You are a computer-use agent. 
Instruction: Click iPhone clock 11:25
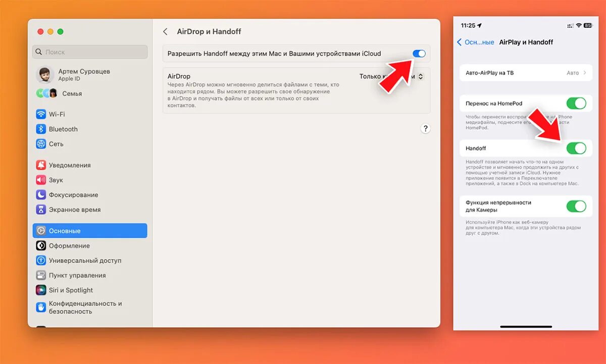coord(468,25)
